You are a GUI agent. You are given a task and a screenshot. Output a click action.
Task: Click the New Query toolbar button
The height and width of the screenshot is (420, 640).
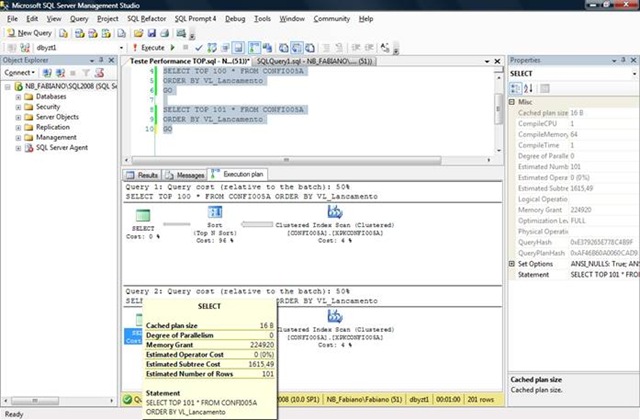point(30,33)
